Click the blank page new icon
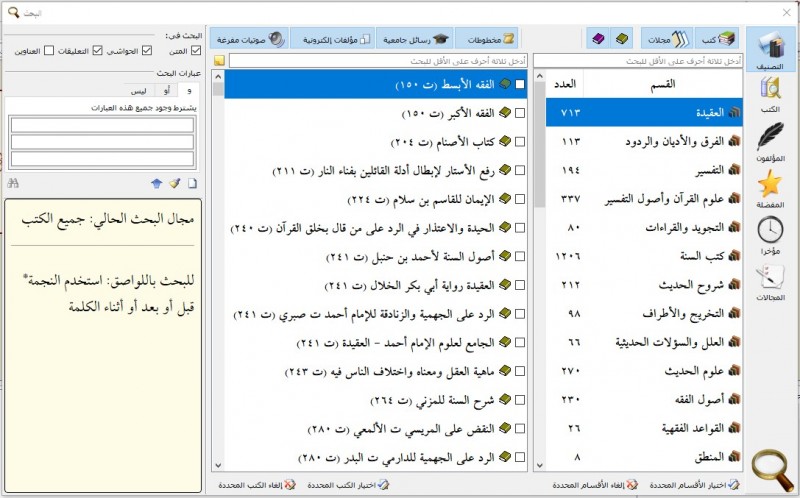 (x=192, y=183)
